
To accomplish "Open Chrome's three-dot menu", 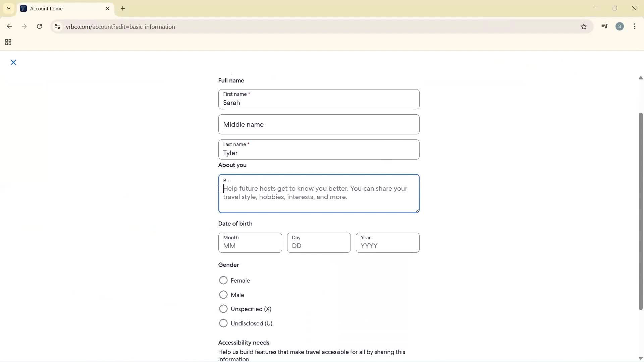I will tap(635, 26).
